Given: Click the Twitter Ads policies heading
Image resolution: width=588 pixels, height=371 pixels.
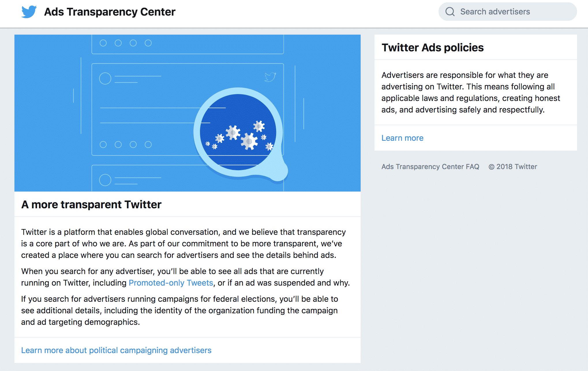Looking at the screenshot, I should [x=432, y=48].
